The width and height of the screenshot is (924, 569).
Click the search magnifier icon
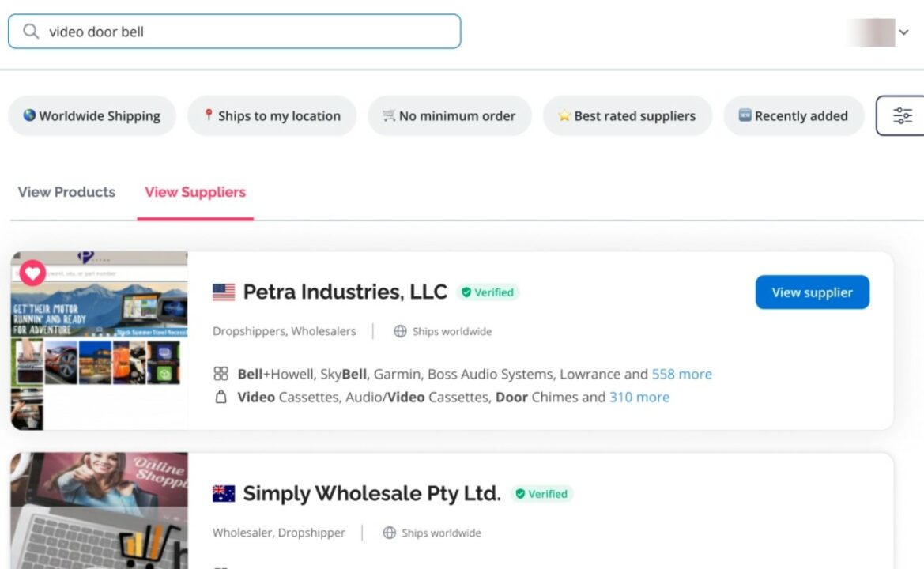pos(31,32)
